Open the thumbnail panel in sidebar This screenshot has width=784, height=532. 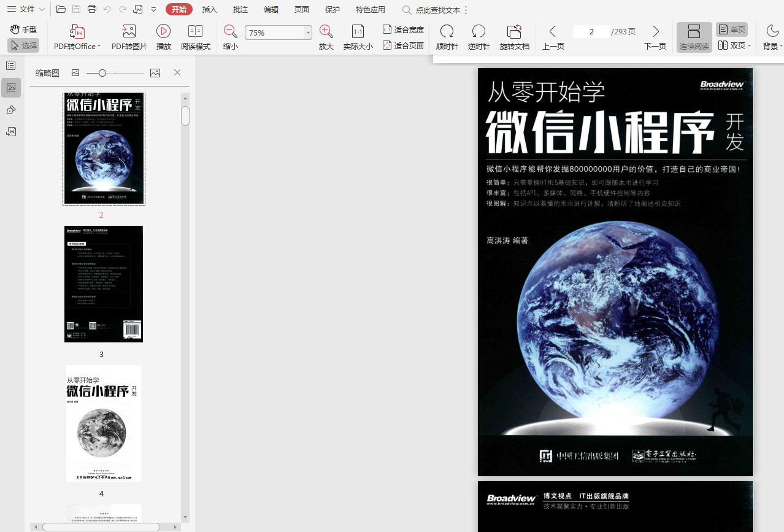coord(11,88)
